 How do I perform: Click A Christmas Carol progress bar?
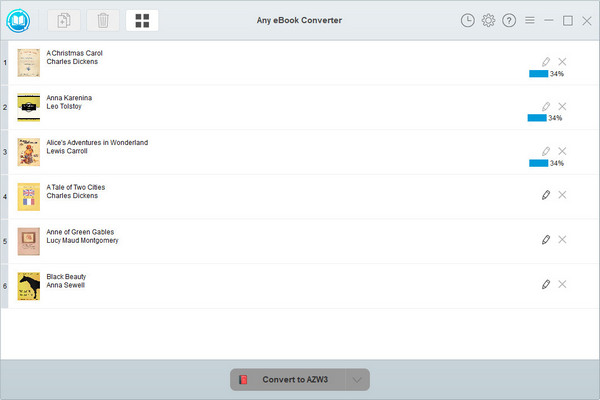tap(538, 73)
